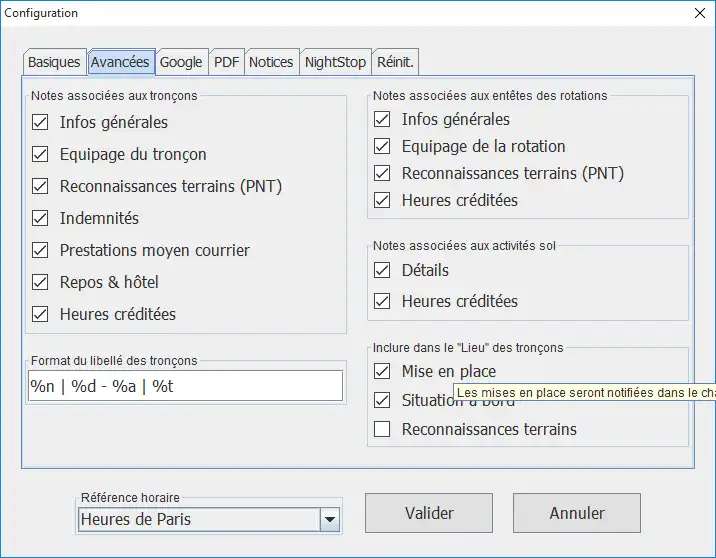This screenshot has width=716, height=558.
Task: Uncheck Prestations moyen courrier
Action: [41, 250]
